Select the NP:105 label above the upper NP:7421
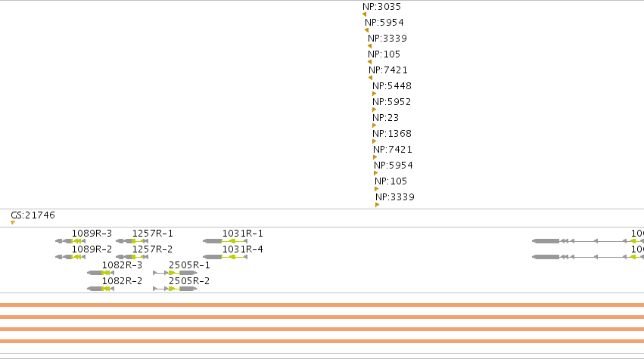Screen dimensions: 644x359 pos(384,54)
